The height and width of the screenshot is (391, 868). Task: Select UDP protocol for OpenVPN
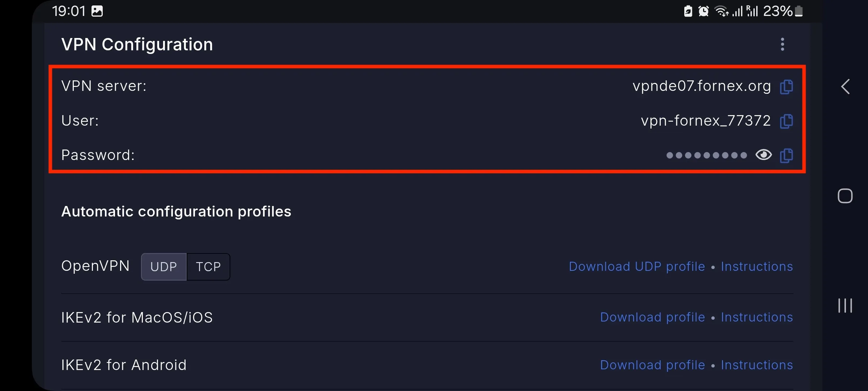tap(164, 267)
